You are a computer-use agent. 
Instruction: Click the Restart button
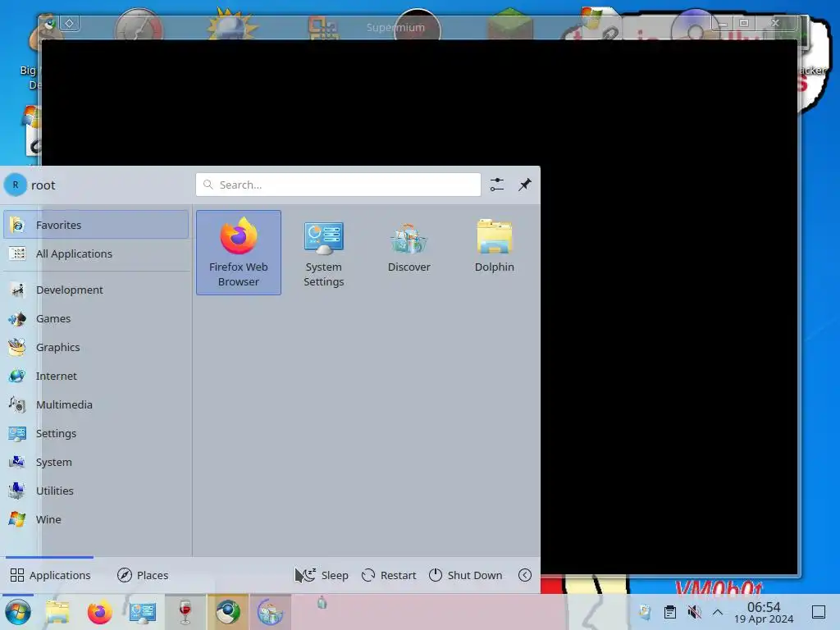point(389,575)
